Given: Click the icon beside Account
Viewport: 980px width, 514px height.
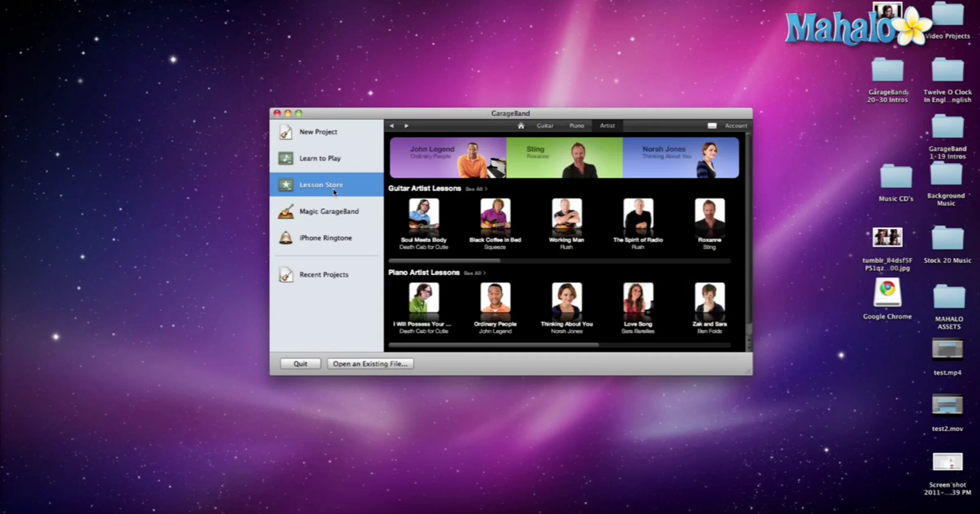Looking at the screenshot, I should [712, 126].
